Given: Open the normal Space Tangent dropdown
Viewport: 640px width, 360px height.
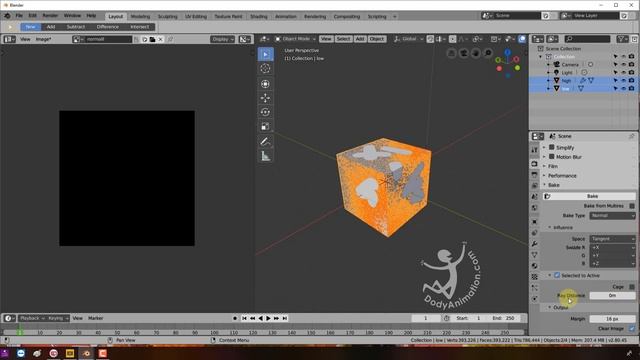Looking at the screenshot, I should click(612, 239).
